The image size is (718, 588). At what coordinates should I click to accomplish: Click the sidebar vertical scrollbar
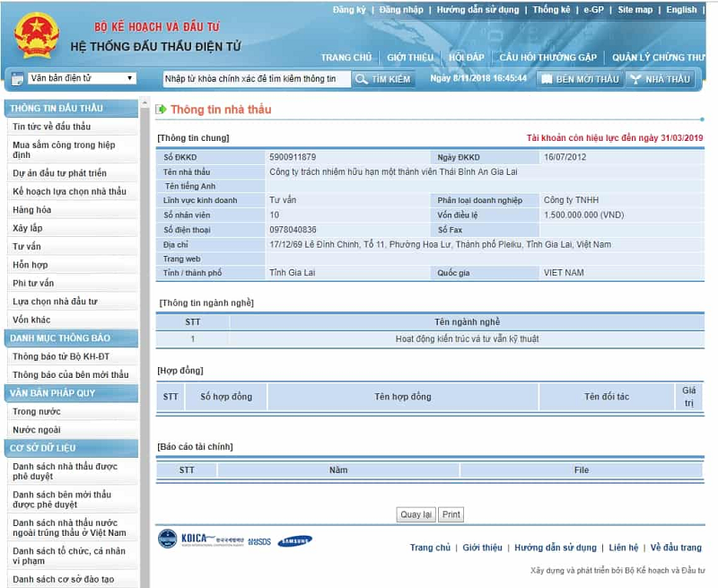[144, 359]
